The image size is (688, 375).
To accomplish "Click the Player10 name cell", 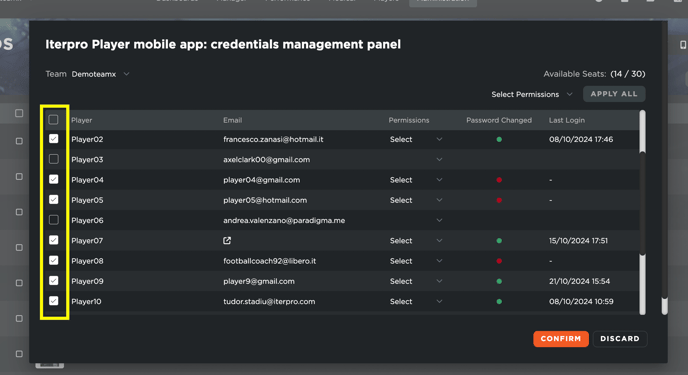I will (x=86, y=301).
